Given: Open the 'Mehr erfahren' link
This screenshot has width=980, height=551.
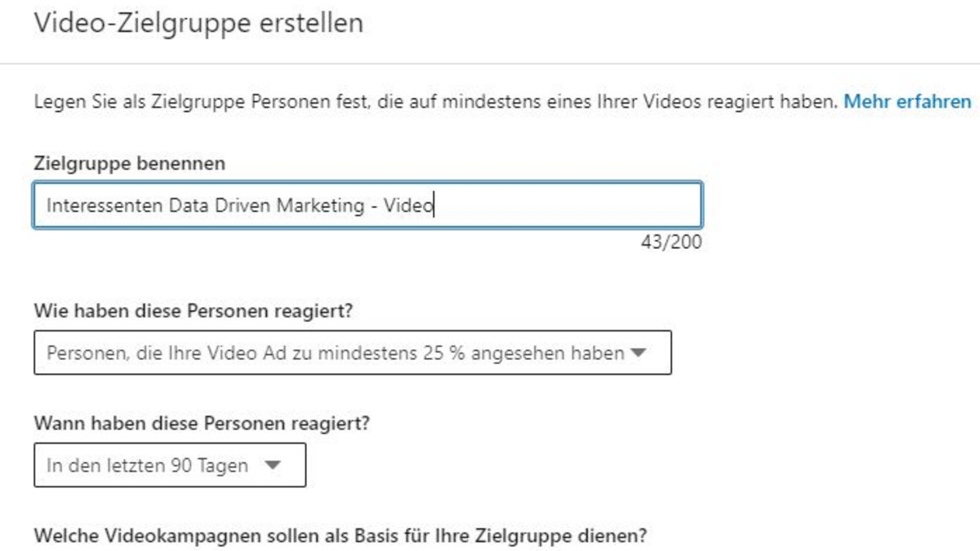Looking at the screenshot, I should pyautogui.click(x=907, y=102).
